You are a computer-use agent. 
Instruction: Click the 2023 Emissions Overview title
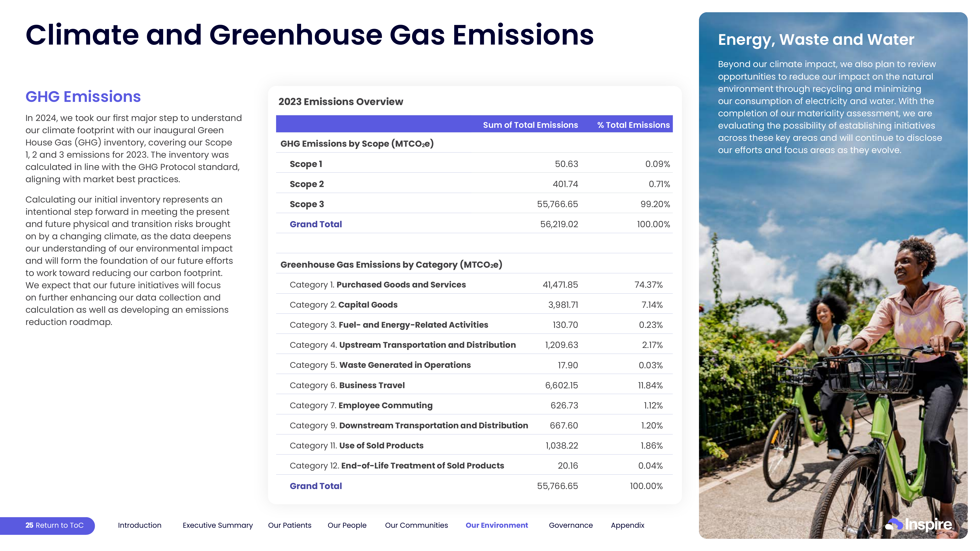(x=341, y=102)
